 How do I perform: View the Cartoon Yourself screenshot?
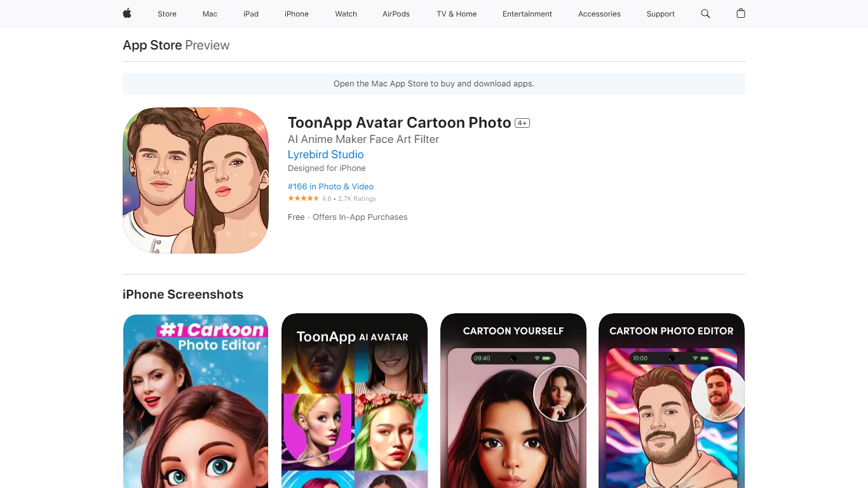pyautogui.click(x=513, y=400)
